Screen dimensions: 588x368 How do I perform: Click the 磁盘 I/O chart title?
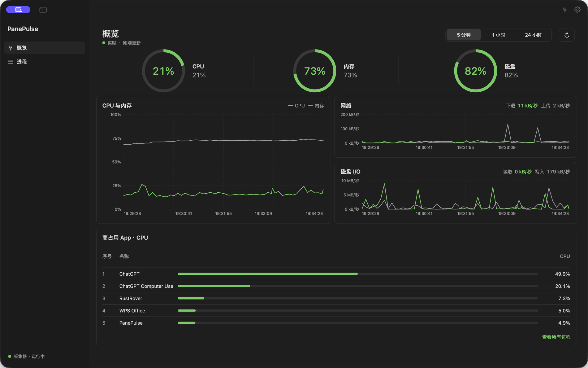click(x=350, y=172)
